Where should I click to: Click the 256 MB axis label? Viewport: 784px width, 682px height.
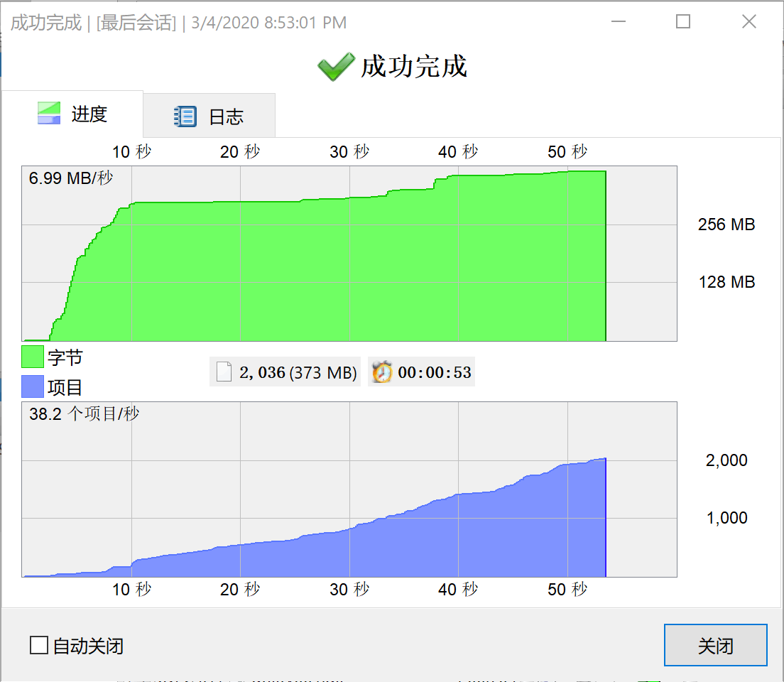726,224
